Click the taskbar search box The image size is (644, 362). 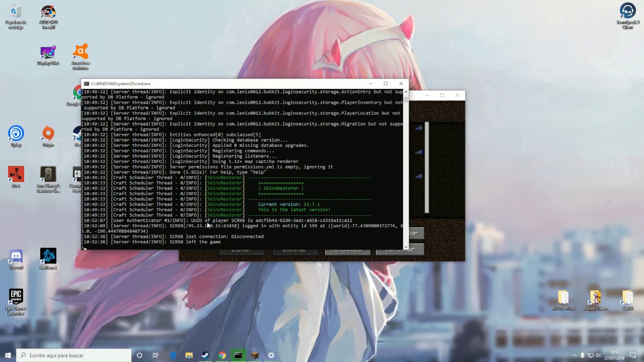[74, 355]
